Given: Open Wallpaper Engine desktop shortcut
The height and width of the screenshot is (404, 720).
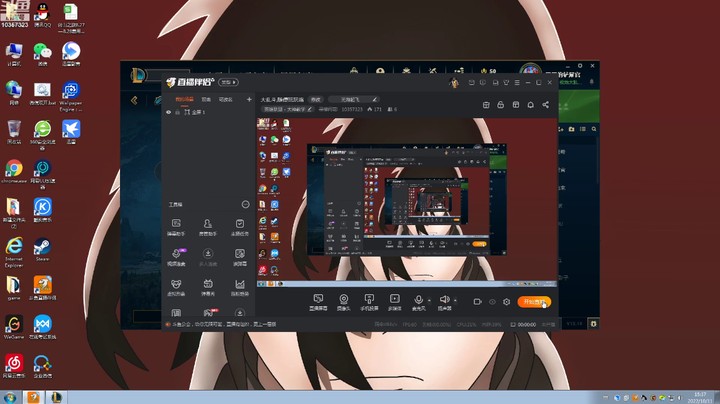Looking at the screenshot, I should tap(71, 96).
